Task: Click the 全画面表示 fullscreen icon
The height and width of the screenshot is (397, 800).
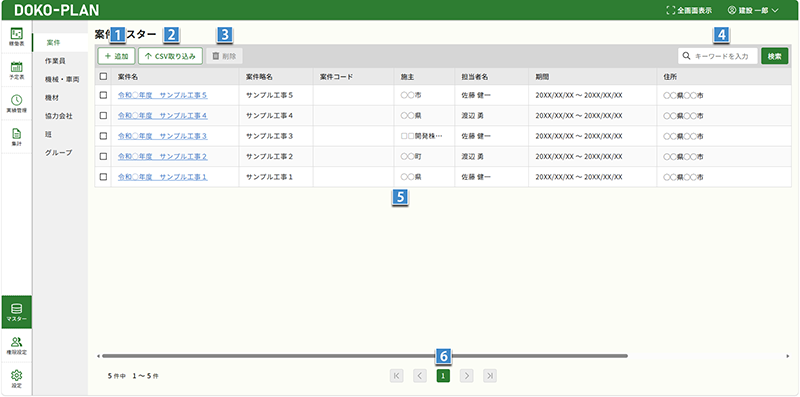Action: click(x=670, y=10)
